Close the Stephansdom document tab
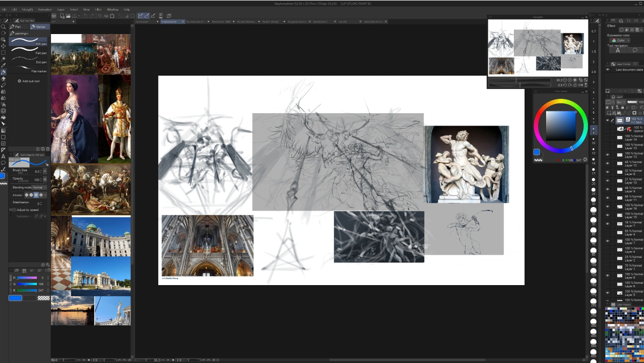 (x=183, y=21)
